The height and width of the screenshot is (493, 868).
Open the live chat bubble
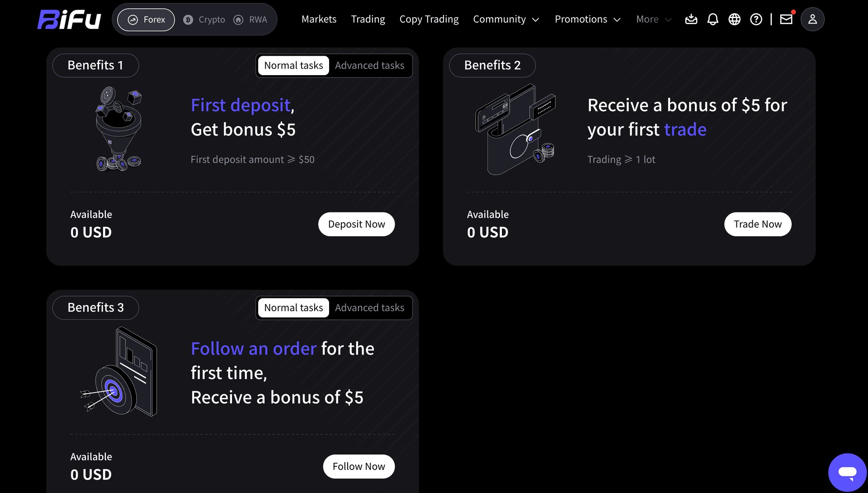847,472
